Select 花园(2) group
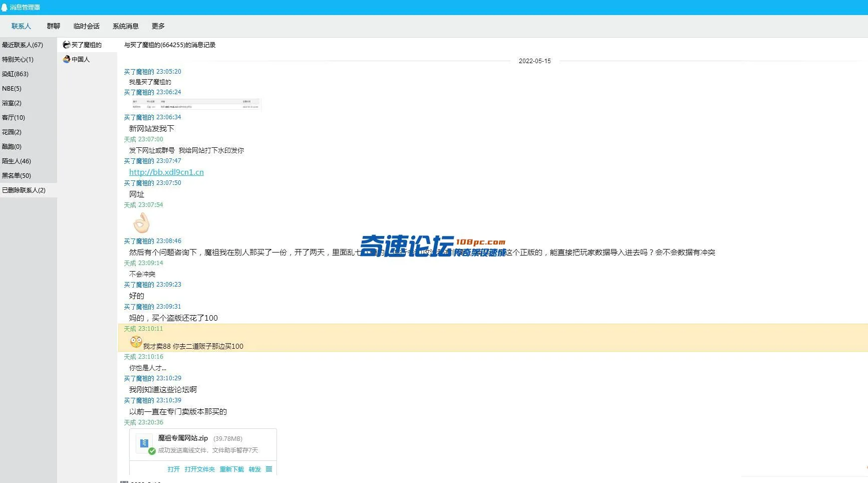 [x=28, y=132]
